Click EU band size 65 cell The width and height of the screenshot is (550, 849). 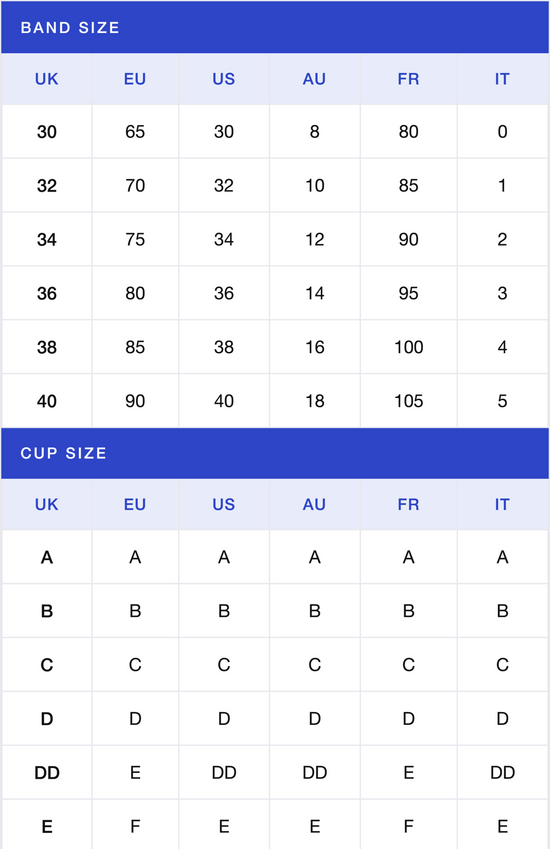pyautogui.click(x=135, y=132)
